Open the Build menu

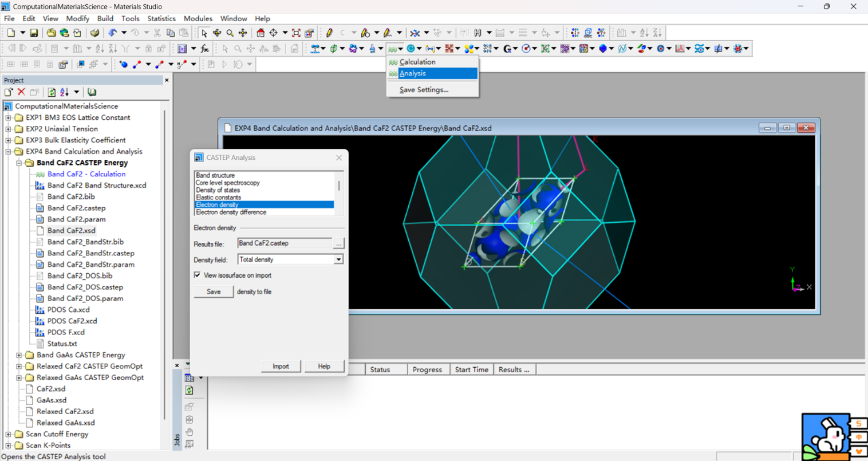(105, 18)
